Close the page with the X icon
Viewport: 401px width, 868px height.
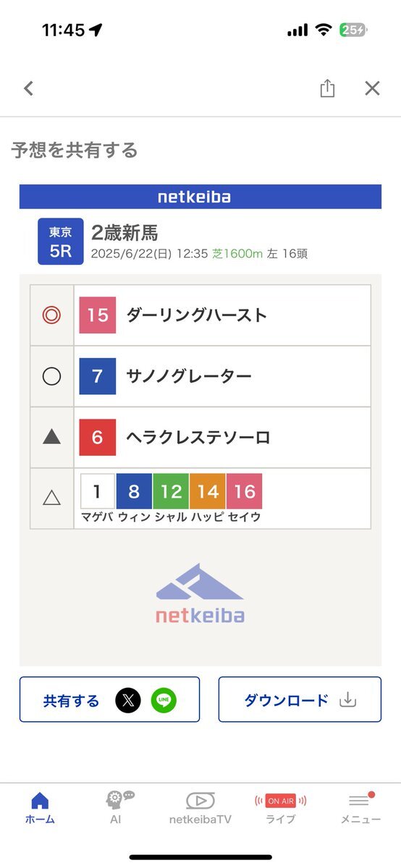point(372,89)
